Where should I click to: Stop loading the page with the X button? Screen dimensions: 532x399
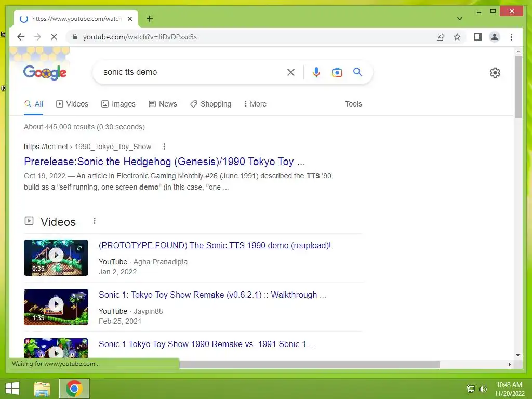54,37
